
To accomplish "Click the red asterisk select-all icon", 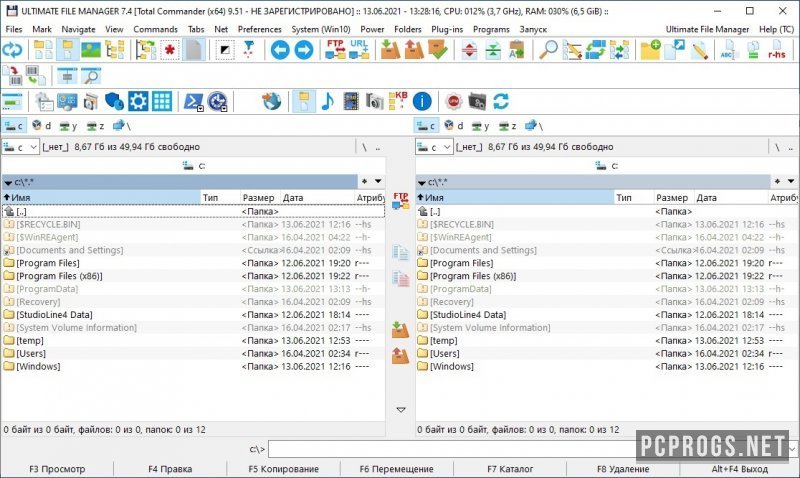I will pyautogui.click(x=170, y=50).
